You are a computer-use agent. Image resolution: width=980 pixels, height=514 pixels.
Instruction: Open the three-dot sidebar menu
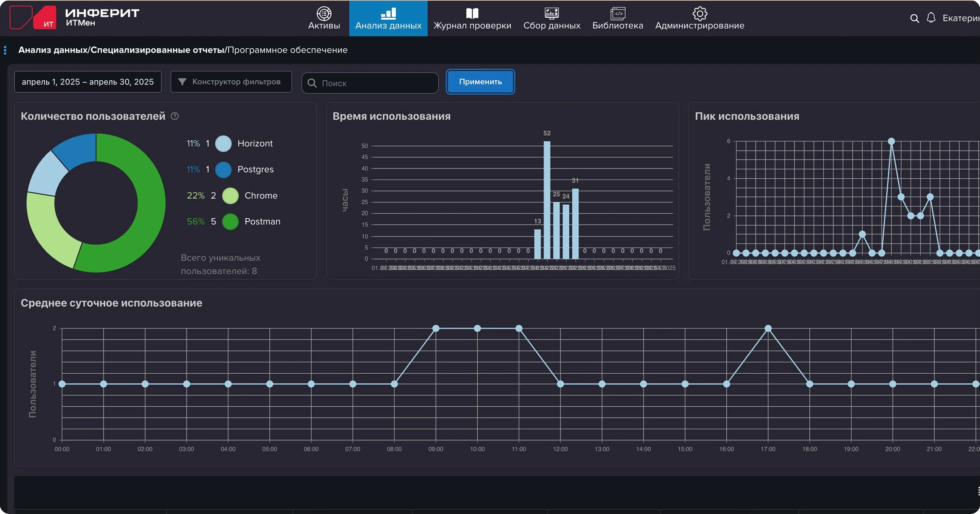(5, 50)
